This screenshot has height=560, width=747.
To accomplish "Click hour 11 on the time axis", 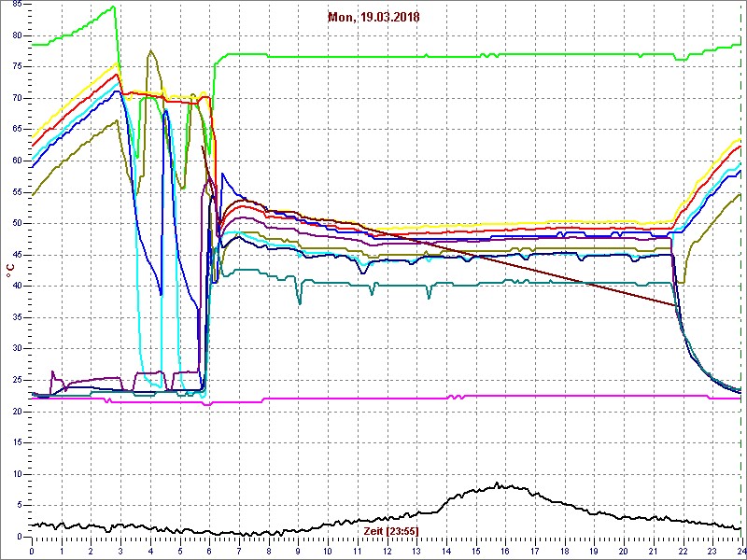I will (x=358, y=551).
